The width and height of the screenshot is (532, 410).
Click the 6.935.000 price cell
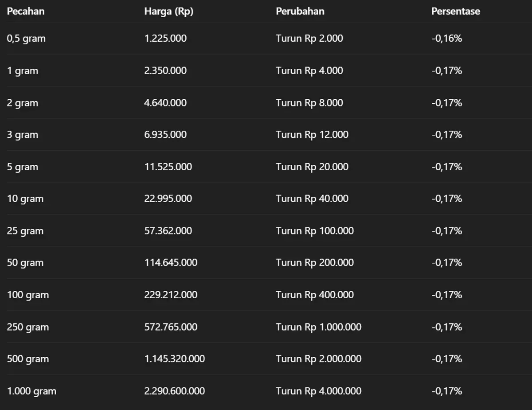pyautogui.click(x=165, y=135)
